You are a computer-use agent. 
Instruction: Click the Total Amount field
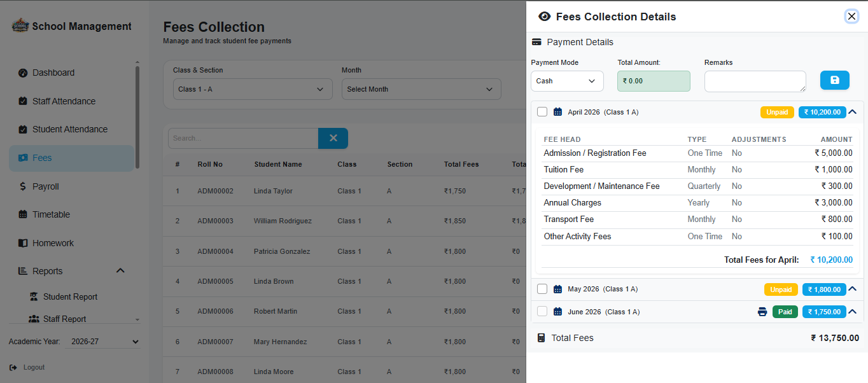click(x=654, y=81)
